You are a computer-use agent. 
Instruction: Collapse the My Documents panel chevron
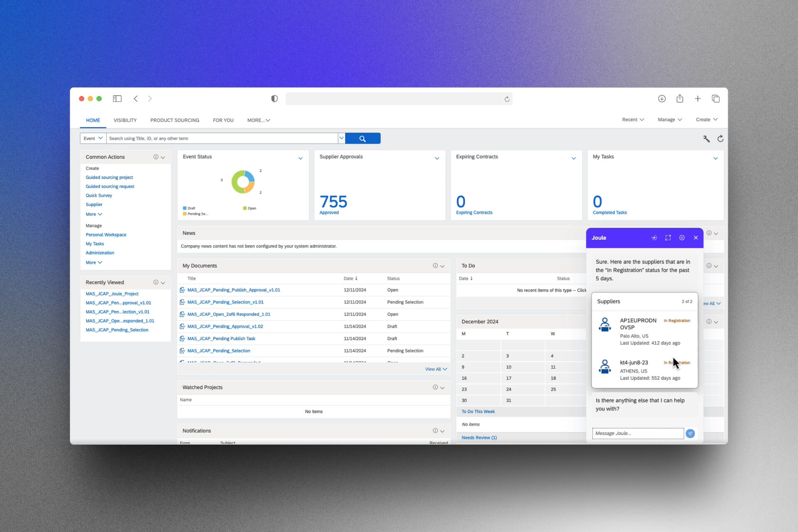click(x=442, y=266)
